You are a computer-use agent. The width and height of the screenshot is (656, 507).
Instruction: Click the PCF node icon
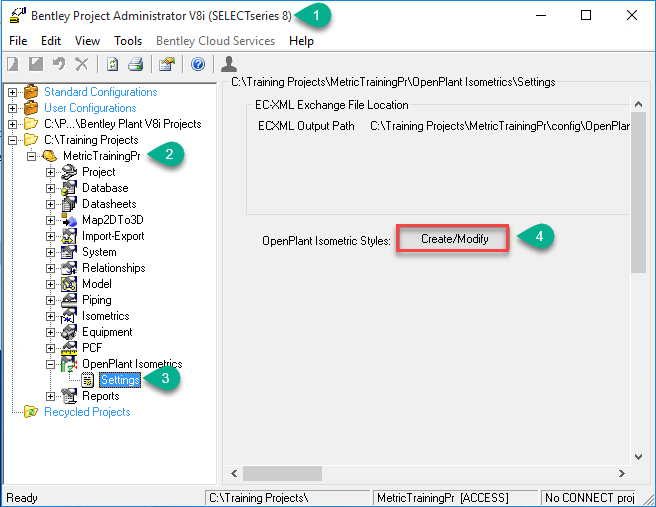[69, 348]
